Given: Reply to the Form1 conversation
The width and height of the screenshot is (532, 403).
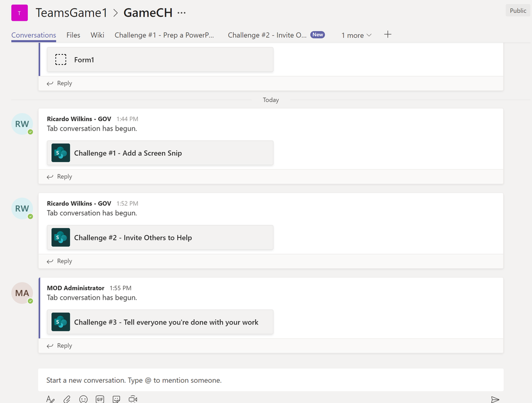Looking at the screenshot, I should (60, 83).
